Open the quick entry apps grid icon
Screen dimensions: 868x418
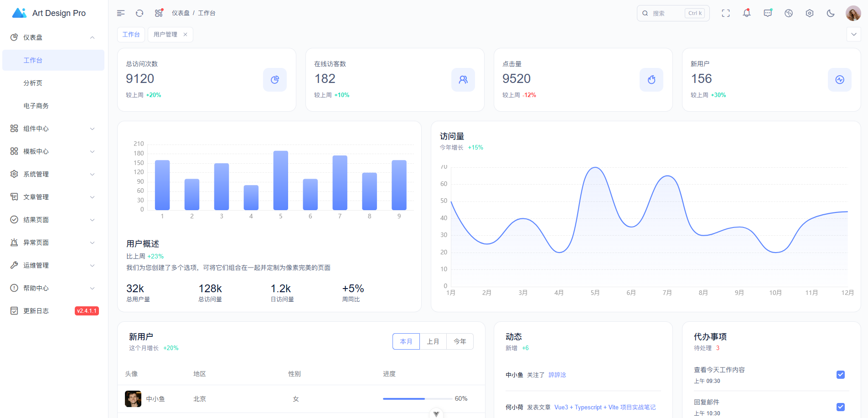159,13
